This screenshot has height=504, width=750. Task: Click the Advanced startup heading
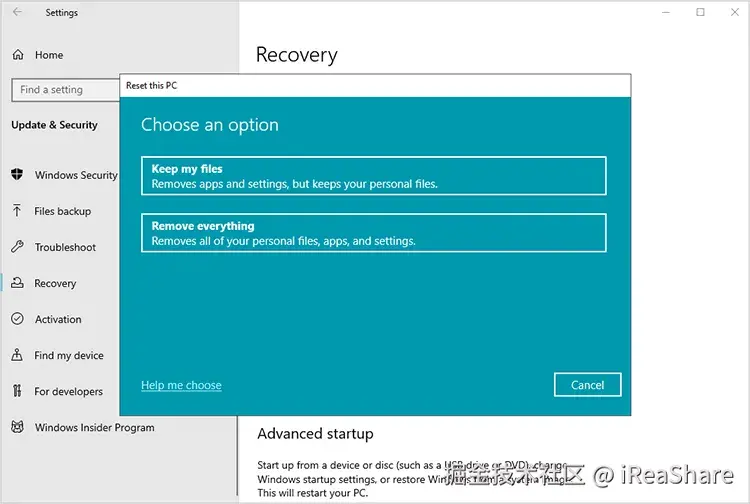[x=315, y=433]
